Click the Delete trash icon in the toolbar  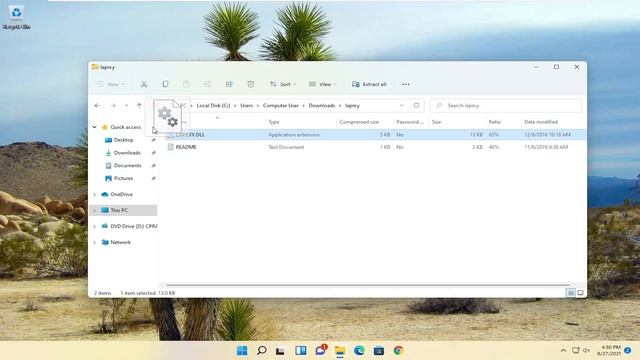click(x=251, y=84)
